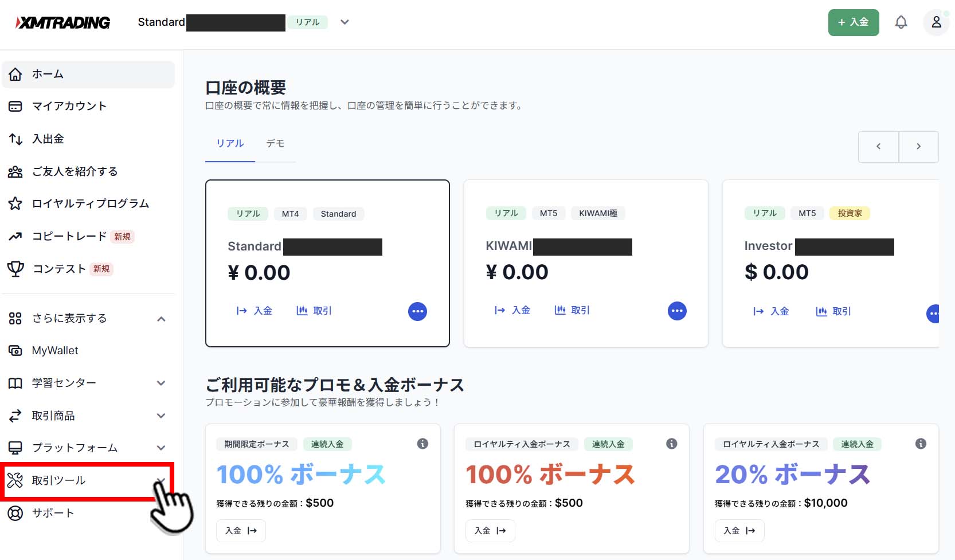Click the trading tools wrench icon
The width and height of the screenshot is (955, 560).
(15, 480)
